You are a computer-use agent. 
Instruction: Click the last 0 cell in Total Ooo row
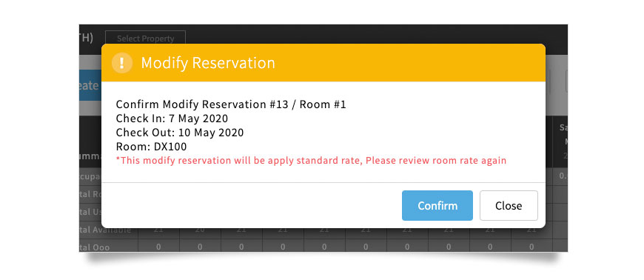531,247
